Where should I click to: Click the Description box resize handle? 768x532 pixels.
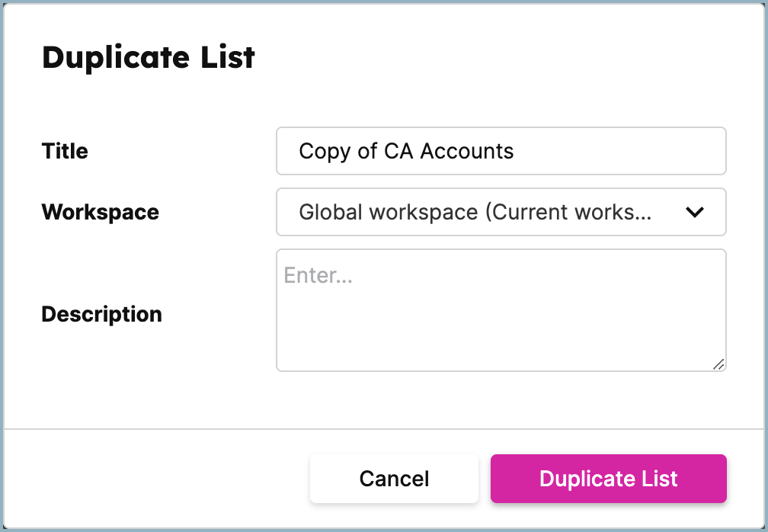[x=718, y=364]
